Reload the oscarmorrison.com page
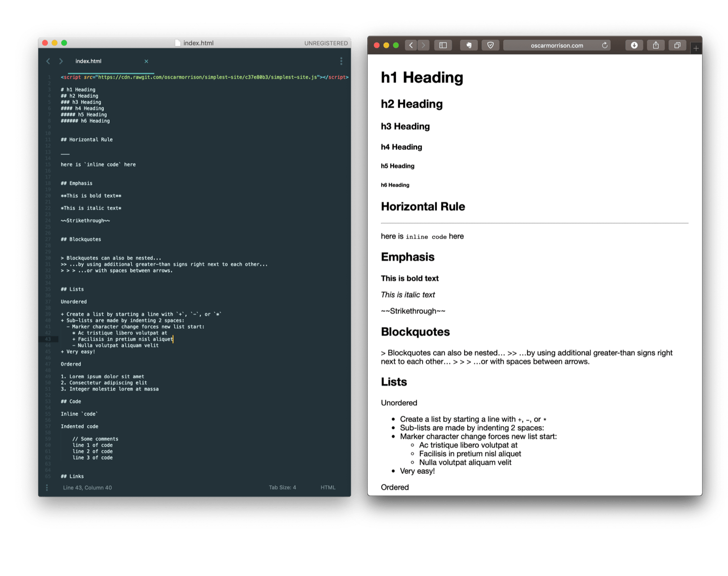728x576 pixels. [605, 45]
